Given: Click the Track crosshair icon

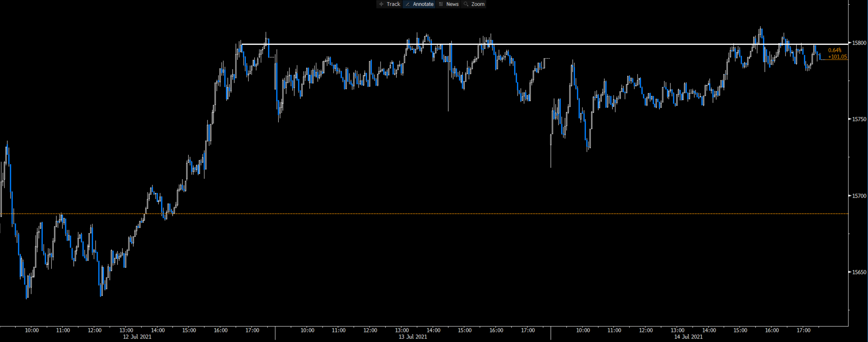Looking at the screenshot, I should 381,4.
